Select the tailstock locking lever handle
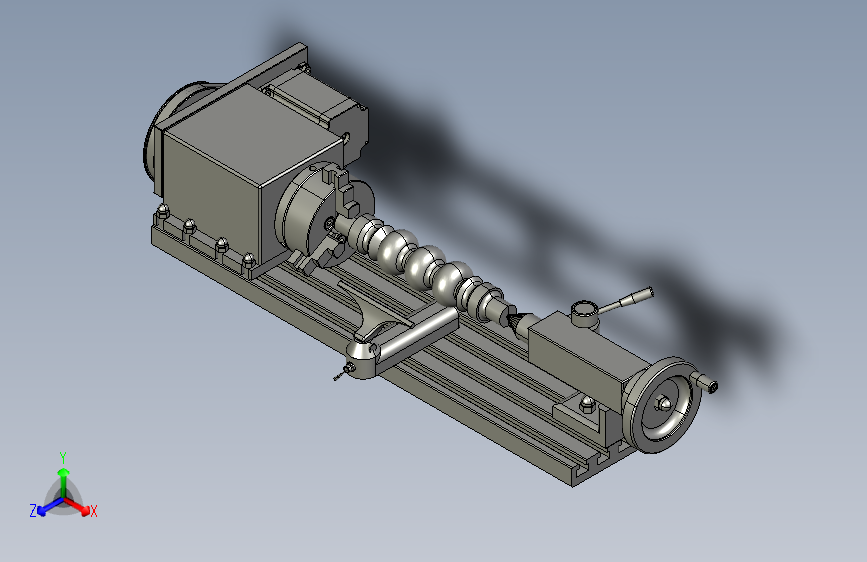The image size is (867, 562). point(626,301)
